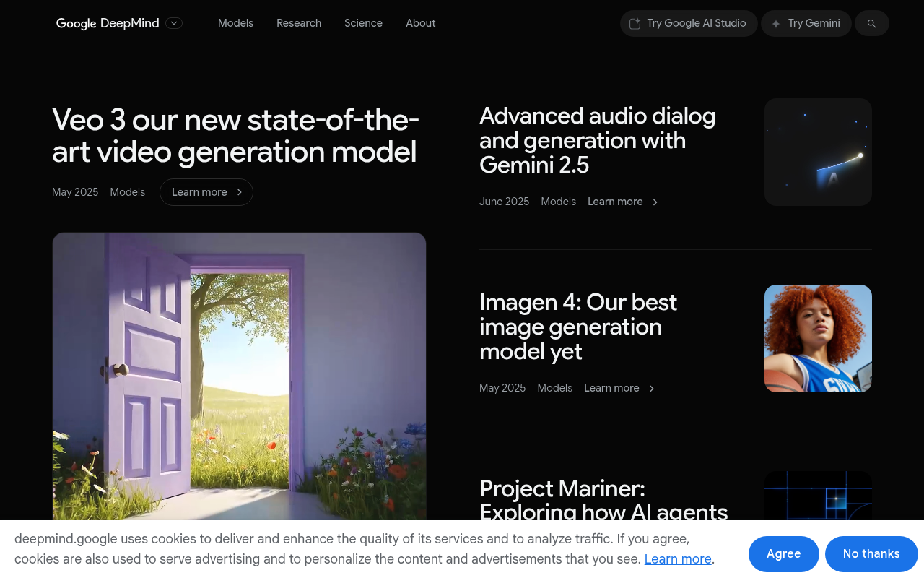Screen dimensions: 924x578
Task: Click the Google DeepMind logo
Action: point(107,23)
